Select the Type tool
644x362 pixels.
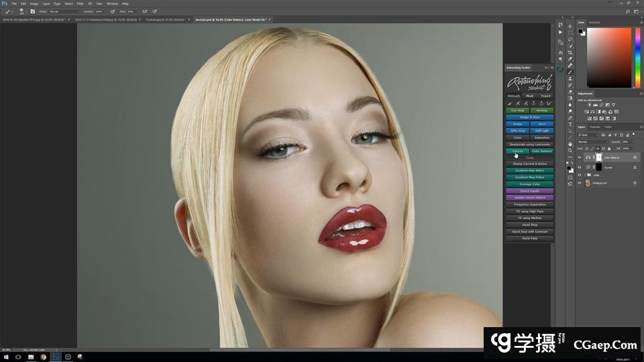tap(570, 125)
